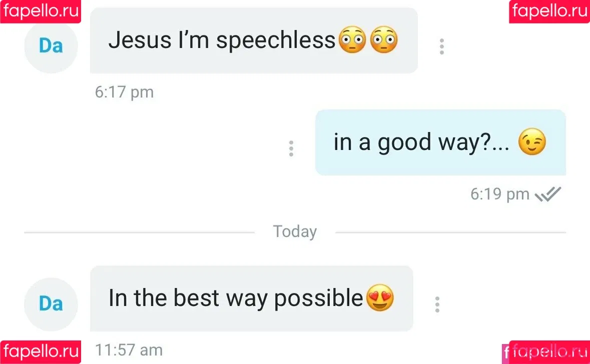Viewport: 590px width, 364px height.
Task: Click the 6:19 pm timestamp
Action: tap(499, 194)
